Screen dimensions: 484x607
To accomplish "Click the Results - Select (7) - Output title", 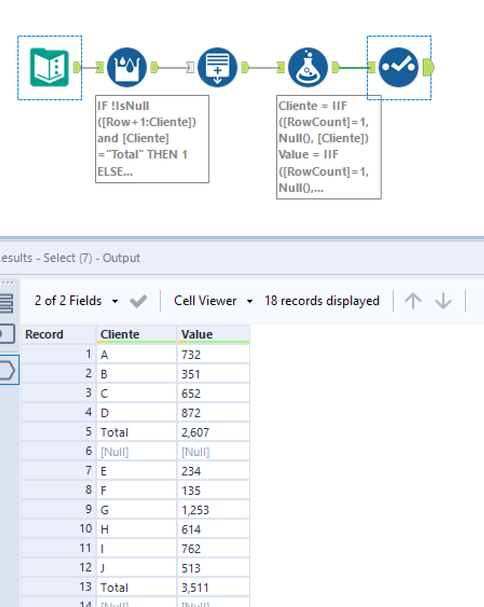I will tap(70, 258).
